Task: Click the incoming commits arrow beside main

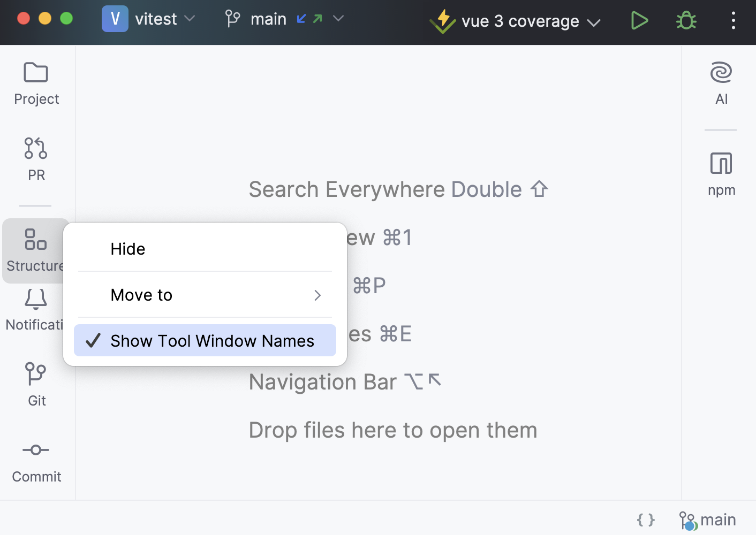Action: click(x=301, y=18)
